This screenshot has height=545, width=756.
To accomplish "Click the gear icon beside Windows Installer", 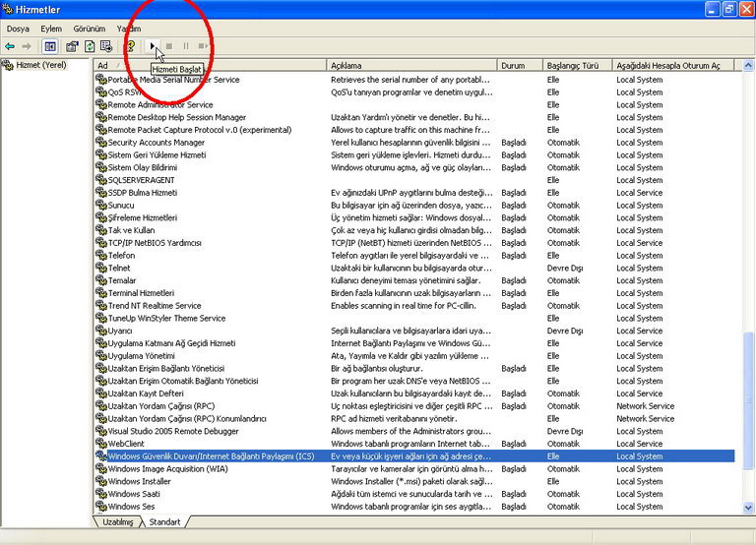I will pyautogui.click(x=100, y=480).
